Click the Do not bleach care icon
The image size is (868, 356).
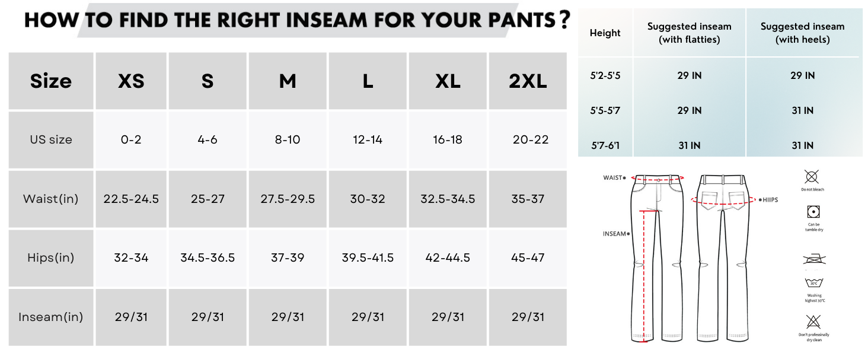(x=812, y=176)
